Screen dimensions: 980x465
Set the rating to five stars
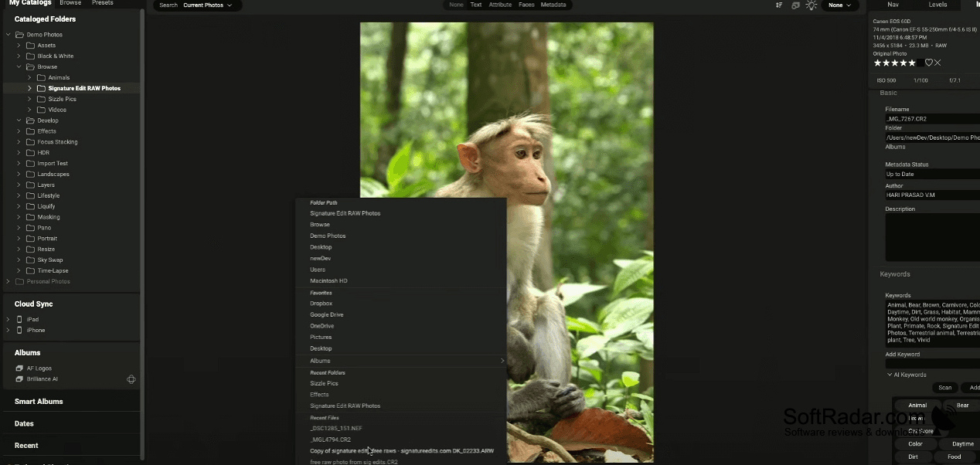click(912, 63)
